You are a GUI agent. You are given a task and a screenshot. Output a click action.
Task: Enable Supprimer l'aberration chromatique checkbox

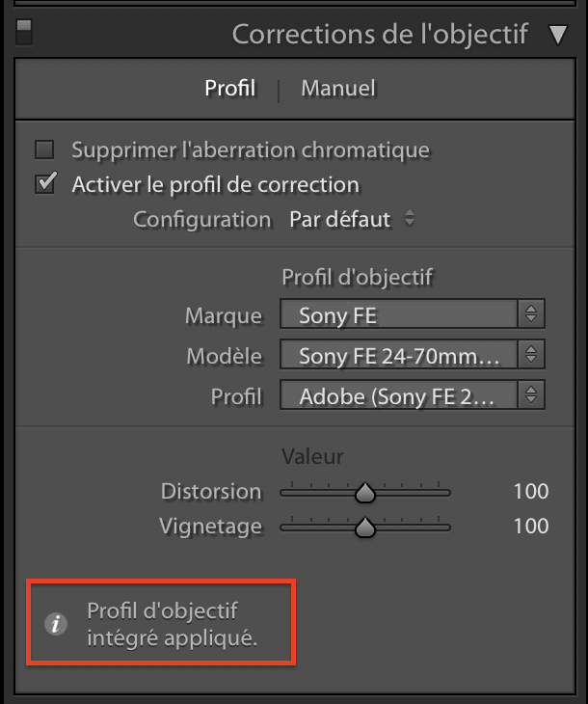coord(44,149)
